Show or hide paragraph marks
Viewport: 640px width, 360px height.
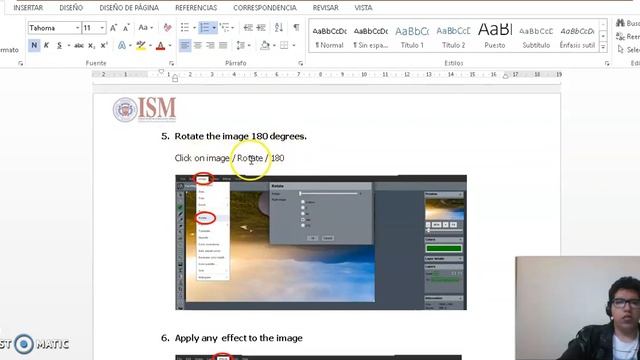pos(296,28)
